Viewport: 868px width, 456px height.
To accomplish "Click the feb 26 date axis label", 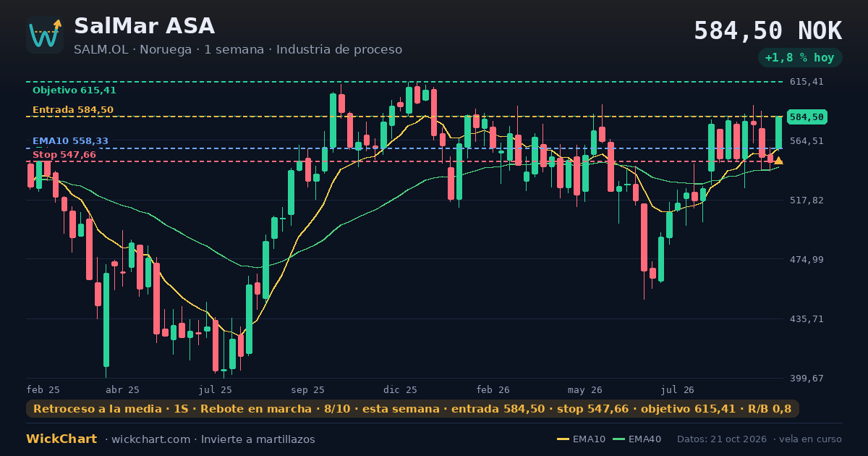I will pyautogui.click(x=493, y=389).
